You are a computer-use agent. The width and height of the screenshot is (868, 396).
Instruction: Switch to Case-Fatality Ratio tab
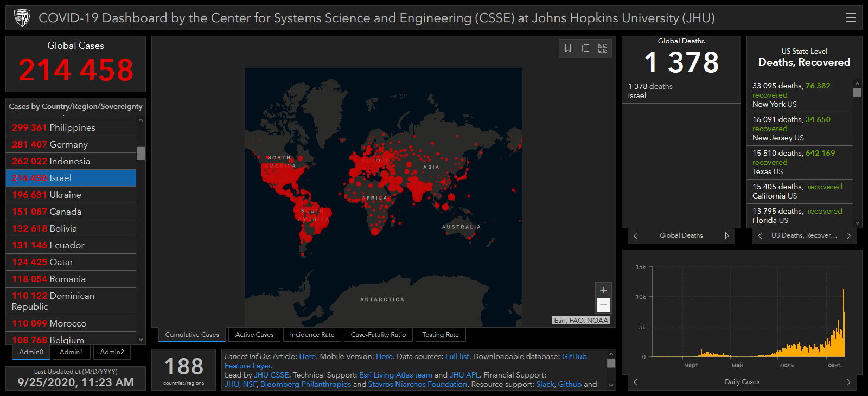click(x=378, y=335)
